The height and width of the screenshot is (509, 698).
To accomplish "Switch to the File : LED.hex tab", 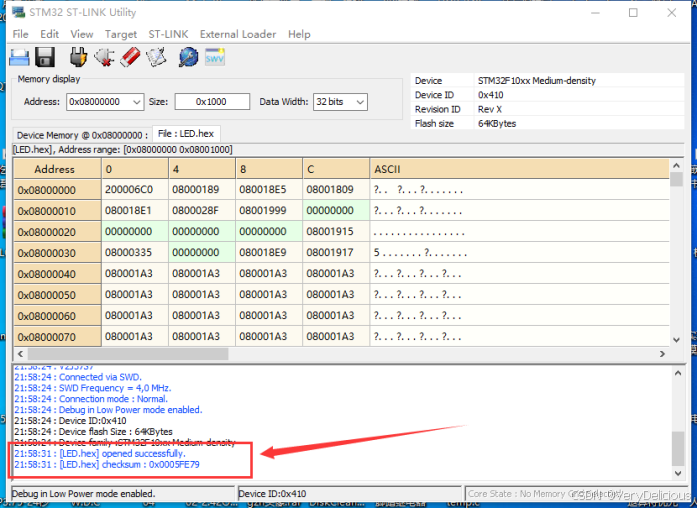I will coord(186,134).
